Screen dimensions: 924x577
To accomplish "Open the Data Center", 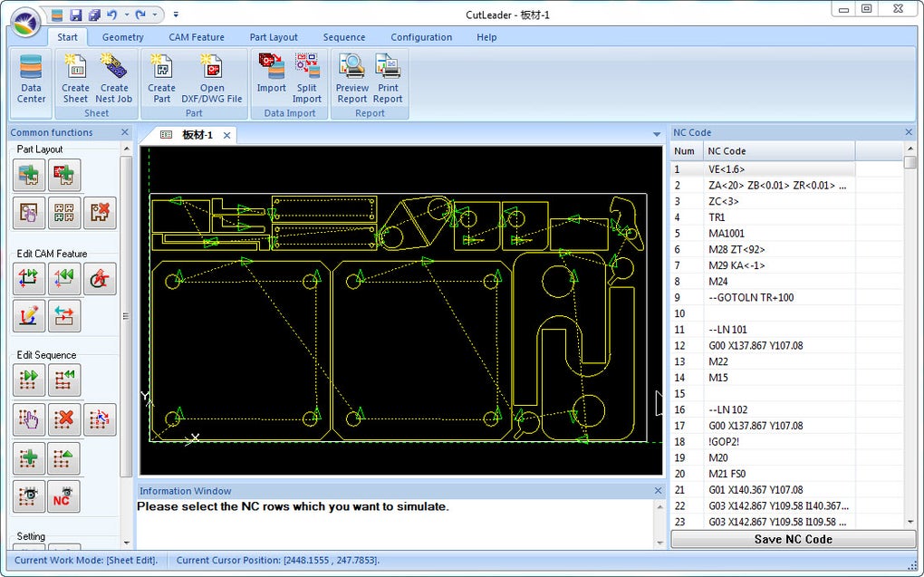I will click(31, 79).
